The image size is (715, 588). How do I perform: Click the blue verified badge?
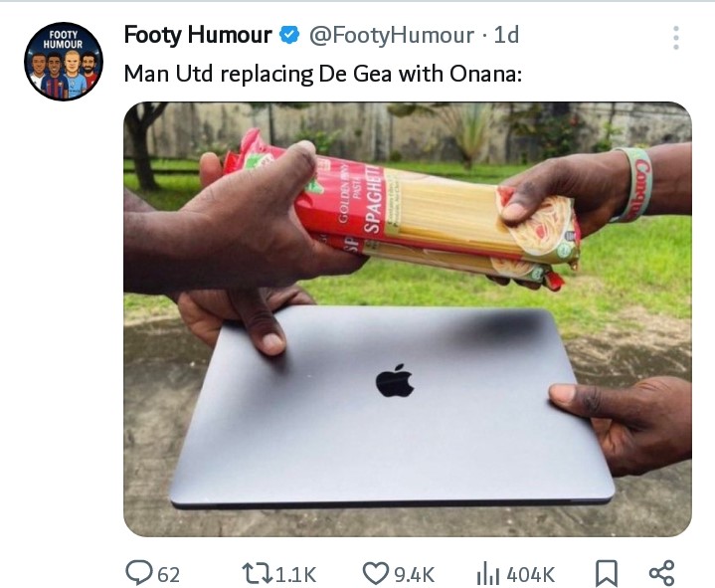pos(289,35)
